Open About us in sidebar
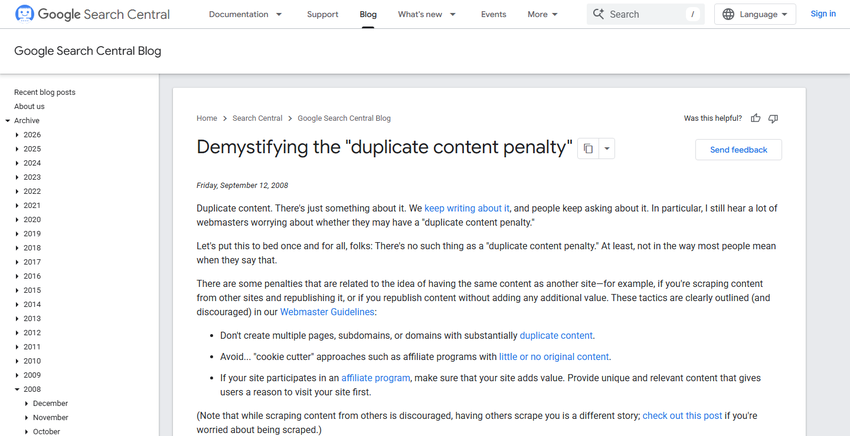 [x=29, y=106]
